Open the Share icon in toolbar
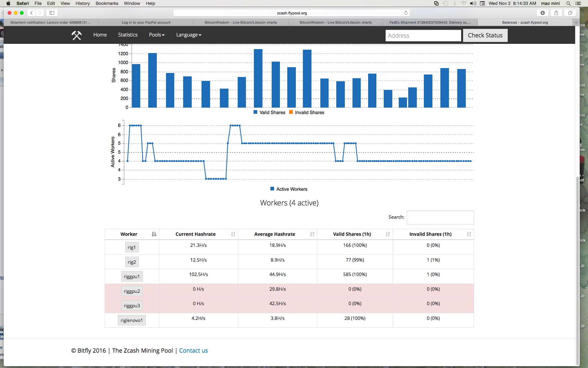Image resolution: width=588 pixels, height=368 pixels. click(x=556, y=13)
